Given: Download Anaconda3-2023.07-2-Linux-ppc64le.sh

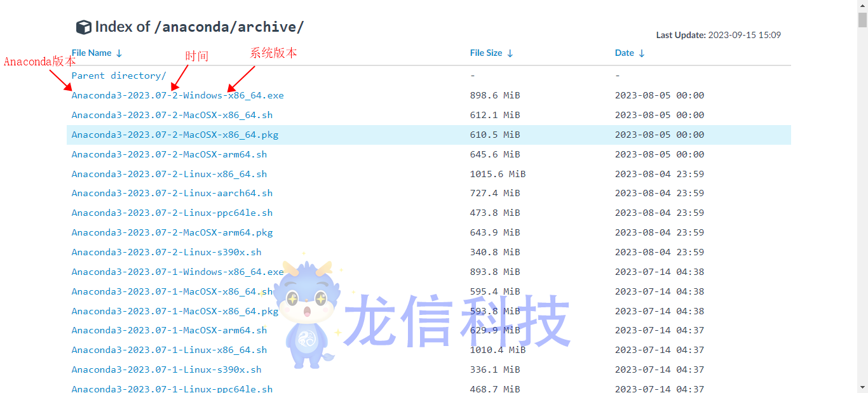Looking at the screenshot, I should tap(172, 213).
